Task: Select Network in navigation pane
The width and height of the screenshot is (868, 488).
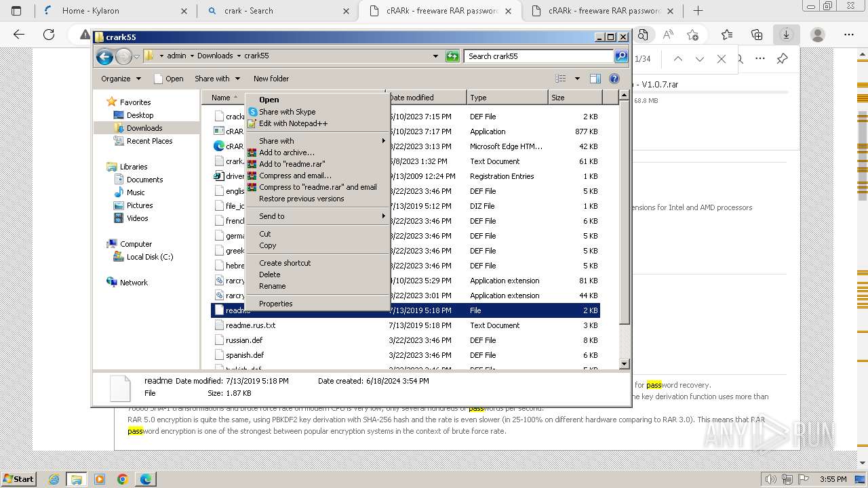Action: coord(134,283)
